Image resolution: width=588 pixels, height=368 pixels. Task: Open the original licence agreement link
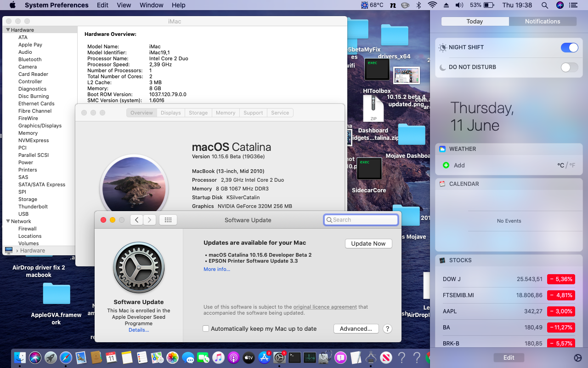325,307
